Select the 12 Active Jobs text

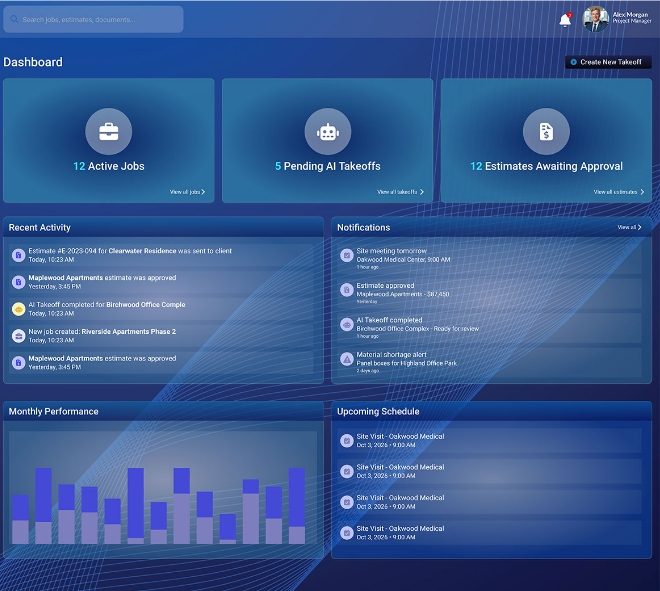[109, 166]
